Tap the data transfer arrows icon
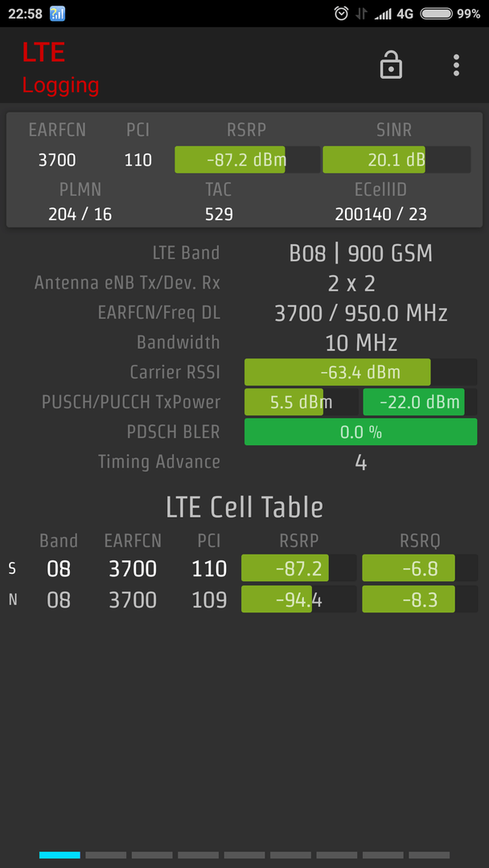The height and width of the screenshot is (868, 489). 362,14
